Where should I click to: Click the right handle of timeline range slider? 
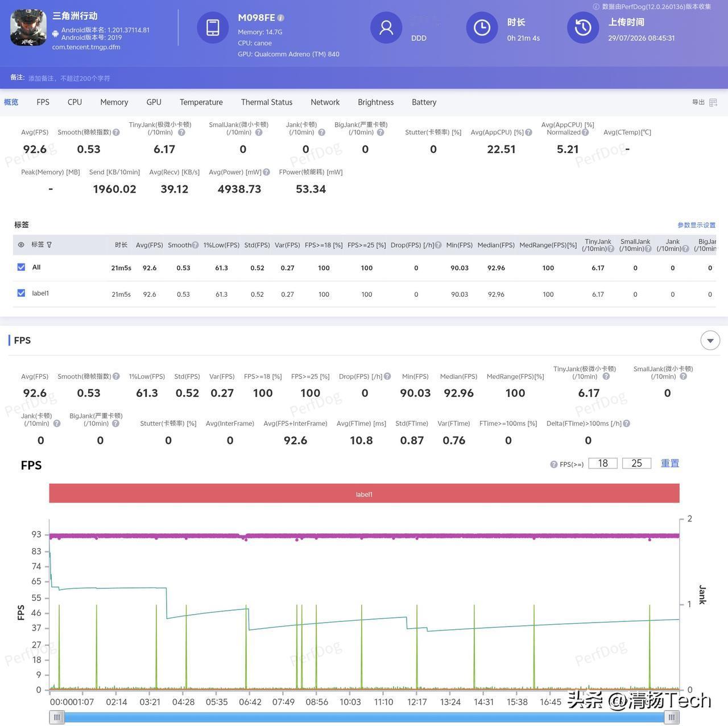pos(672,717)
